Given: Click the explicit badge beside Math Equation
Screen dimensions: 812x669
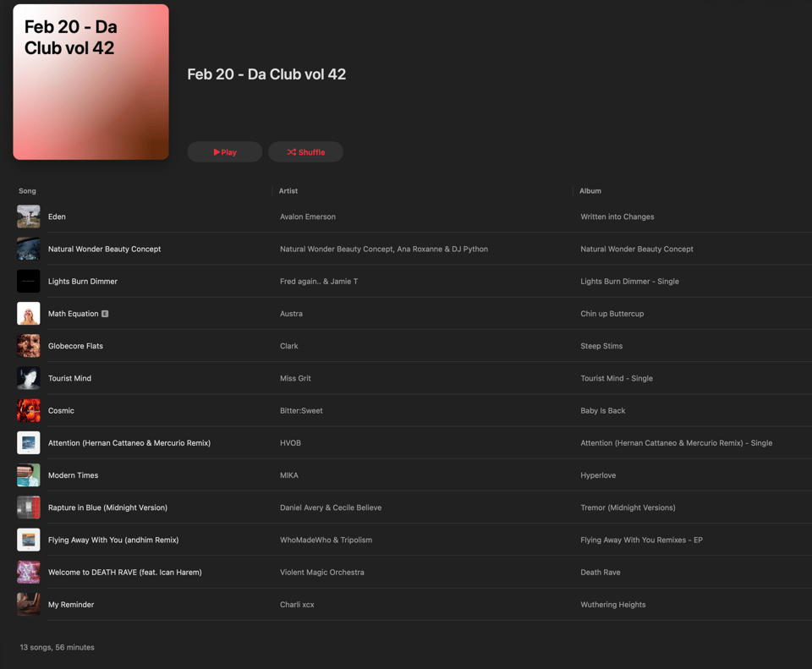Looking at the screenshot, I should coord(105,314).
